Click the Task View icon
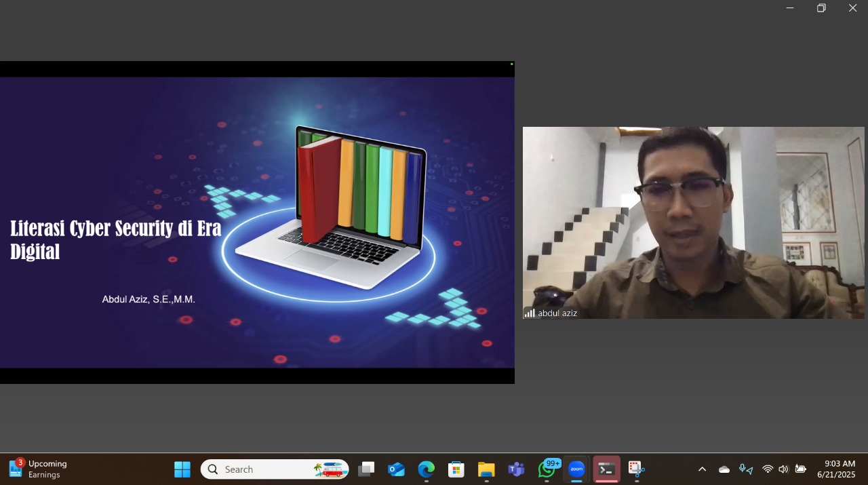The width and height of the screenshot is (868, 485). pos(366,469)
